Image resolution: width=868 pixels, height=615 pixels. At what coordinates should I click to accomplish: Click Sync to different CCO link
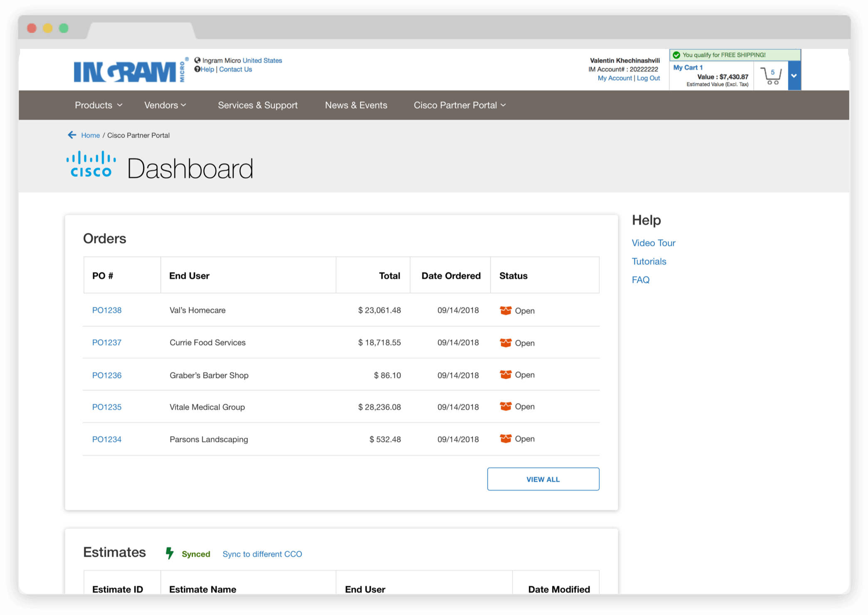[x=262, y=554]
